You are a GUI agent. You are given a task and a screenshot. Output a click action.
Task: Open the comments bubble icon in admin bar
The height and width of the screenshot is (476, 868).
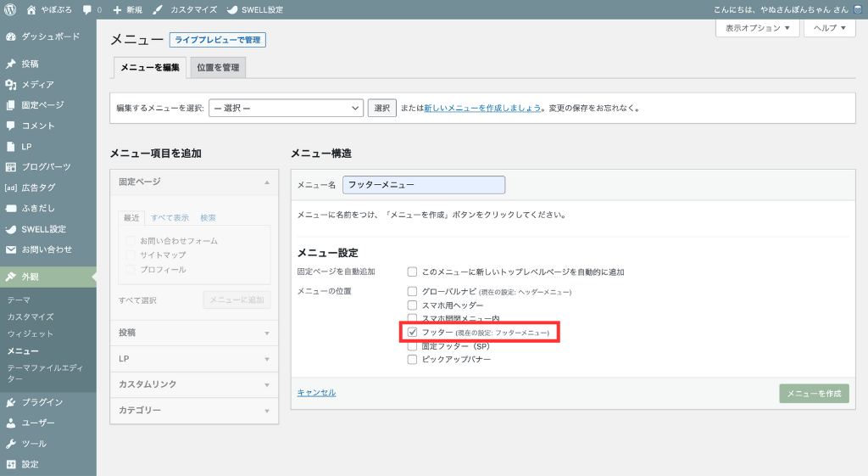(x=87, y=9)
